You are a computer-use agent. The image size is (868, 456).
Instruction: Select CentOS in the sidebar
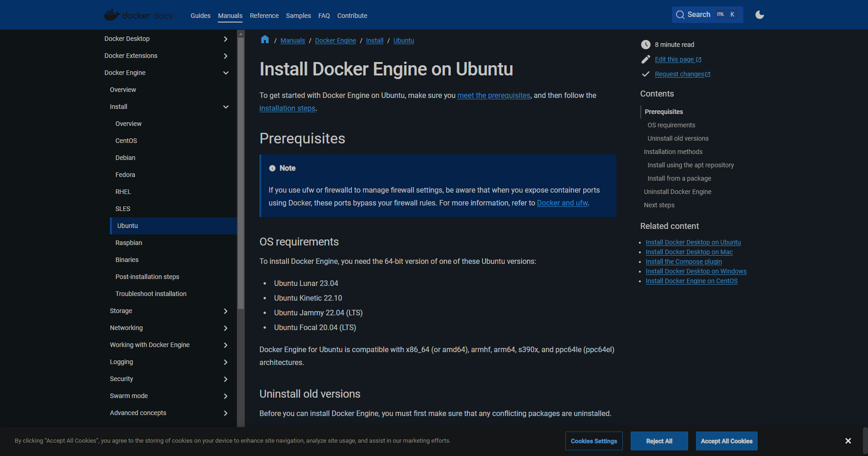pos(126,141)
